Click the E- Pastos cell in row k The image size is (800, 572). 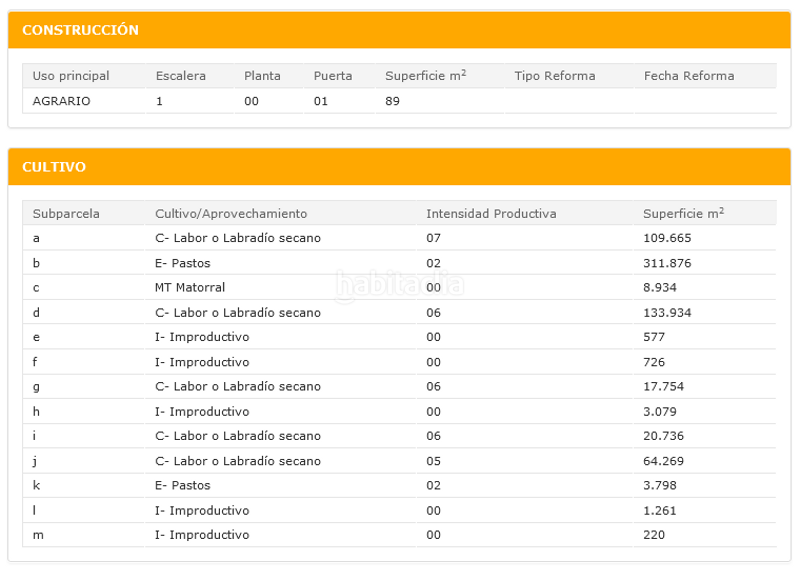click(x=182, y=485)
